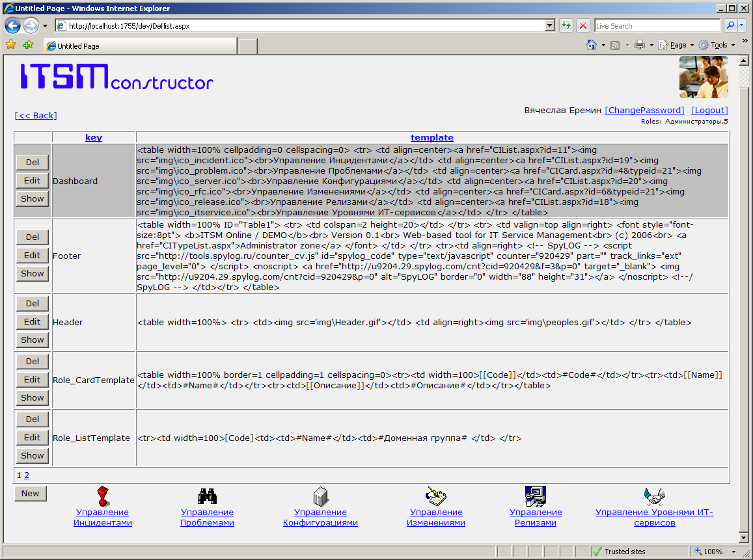
Task: Expand the address bar history dropdown
Action: click(x=551, y=26)
